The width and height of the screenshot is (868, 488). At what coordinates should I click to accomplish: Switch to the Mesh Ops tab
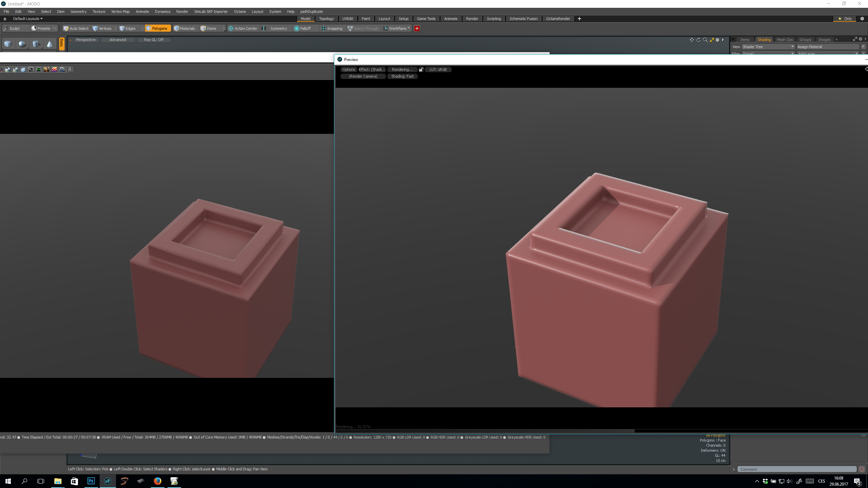click(x=785, y=40)
